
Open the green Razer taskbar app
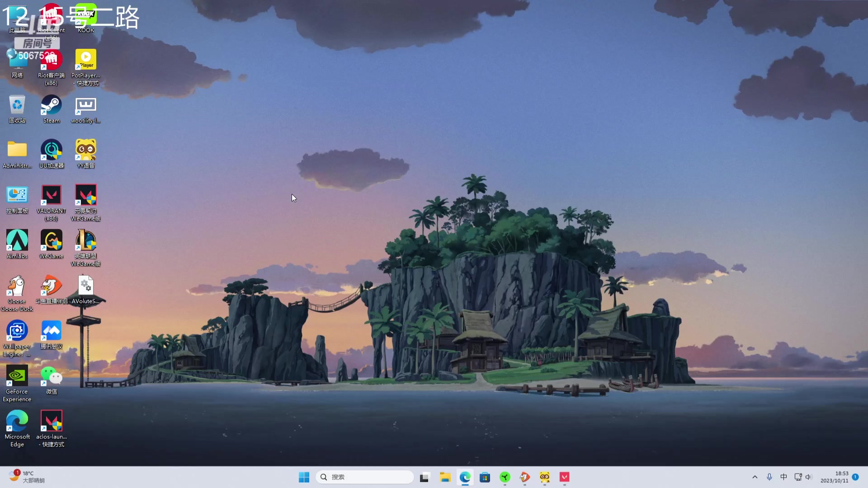505,477
